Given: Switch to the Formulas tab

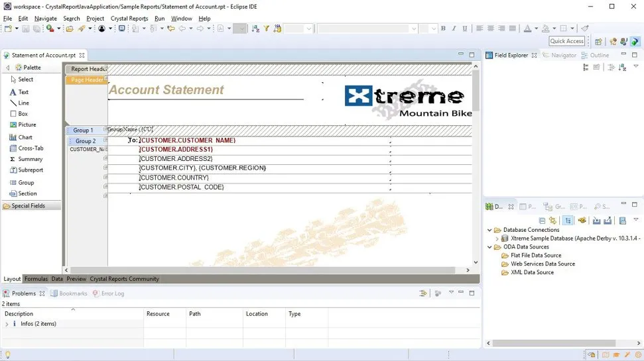Looking at the screenshot, I should pos(36,279).
